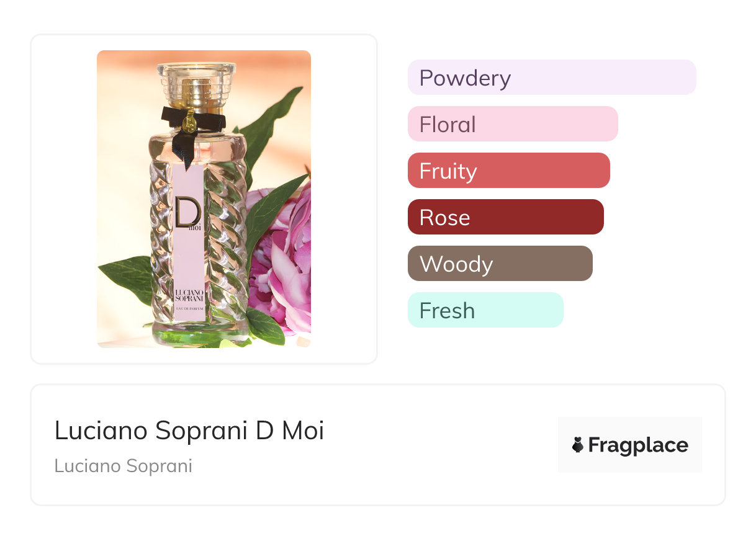
Task: Click the 'Luciano Soprani D Moi' title
Action: click(189, 431)
